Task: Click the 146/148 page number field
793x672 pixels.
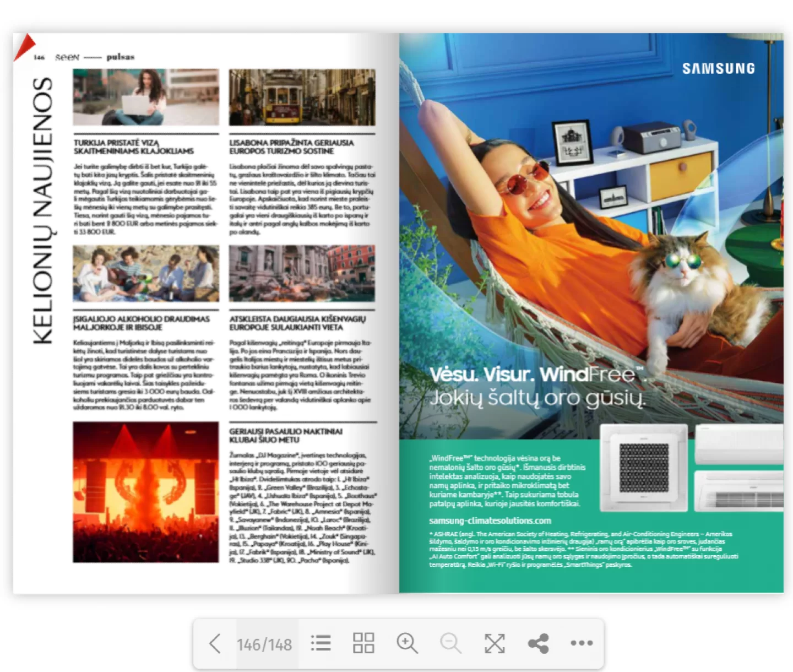Action: (x=264, y=644)
